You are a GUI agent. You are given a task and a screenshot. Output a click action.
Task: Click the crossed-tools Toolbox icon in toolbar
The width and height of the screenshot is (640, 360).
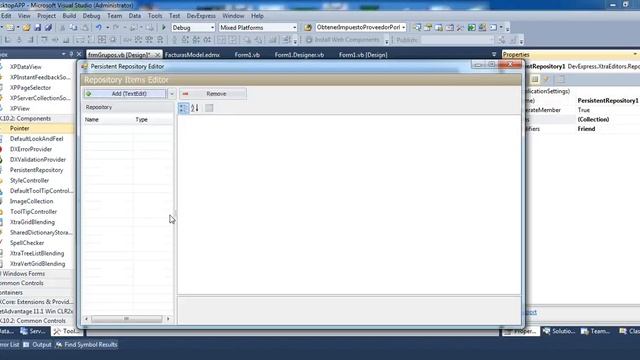(x=460, y=27)
